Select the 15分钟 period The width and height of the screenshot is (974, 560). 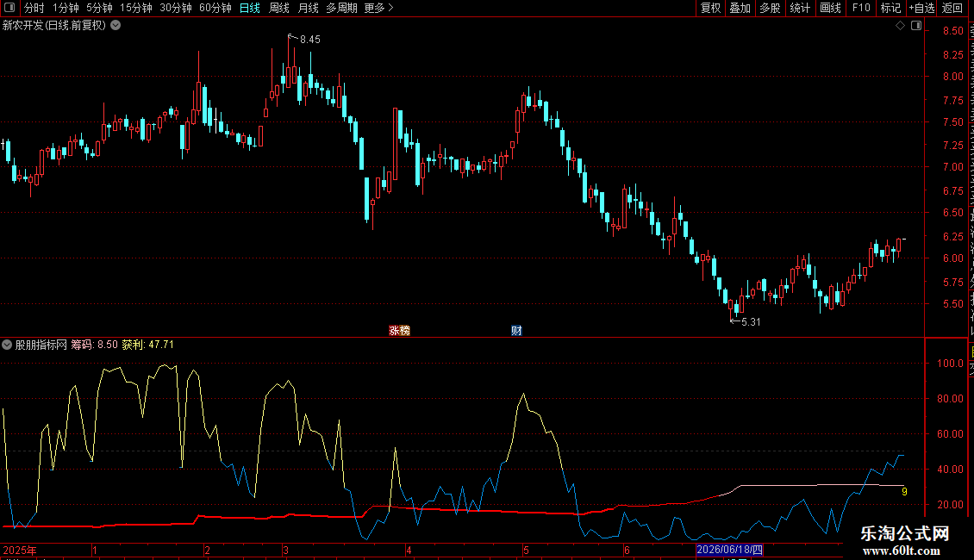(x=136, y=8)
